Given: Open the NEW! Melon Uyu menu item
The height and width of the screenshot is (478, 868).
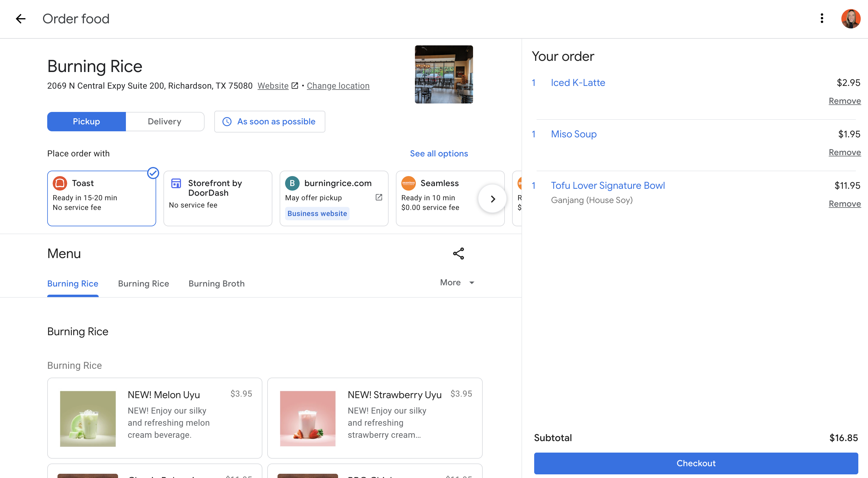Looking at the screenshot, I should coord(155,418).
